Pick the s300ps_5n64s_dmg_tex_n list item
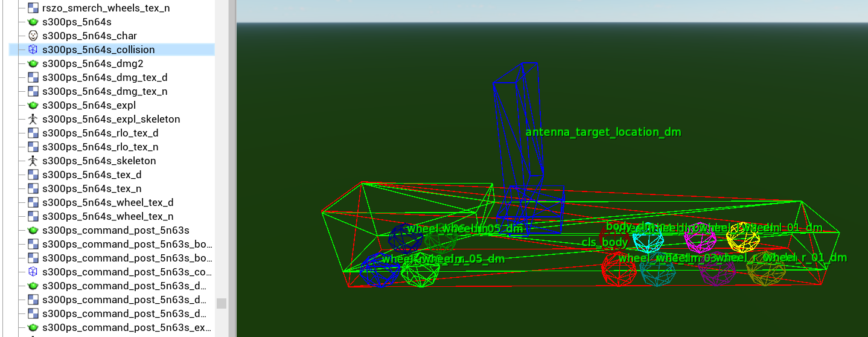Screen dimensions: 868x337 (104, 91)
